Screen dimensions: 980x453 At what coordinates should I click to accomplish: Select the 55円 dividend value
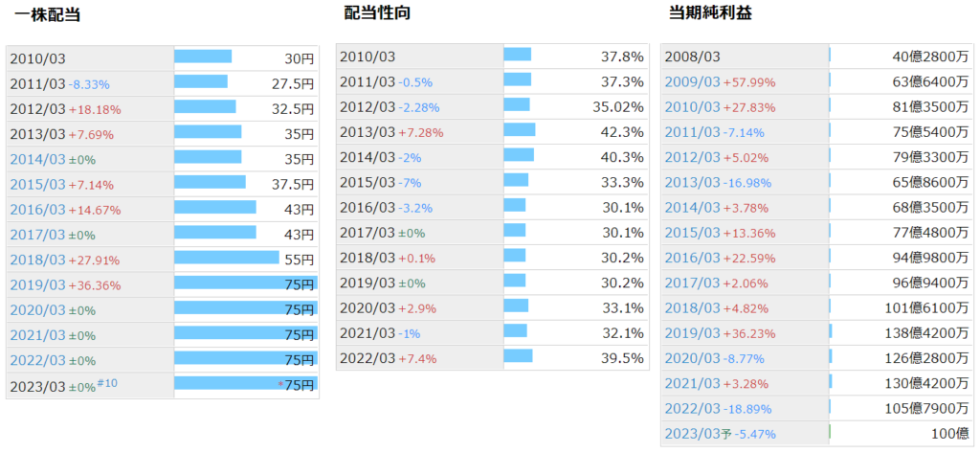[299, 260]
